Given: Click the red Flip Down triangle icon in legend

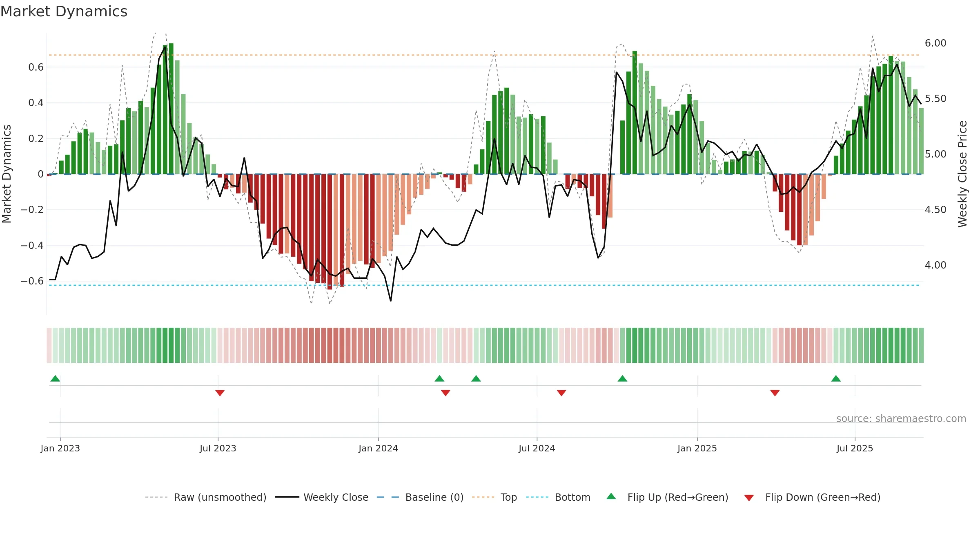Looking at the screenshot, I should tap(749, 498).
